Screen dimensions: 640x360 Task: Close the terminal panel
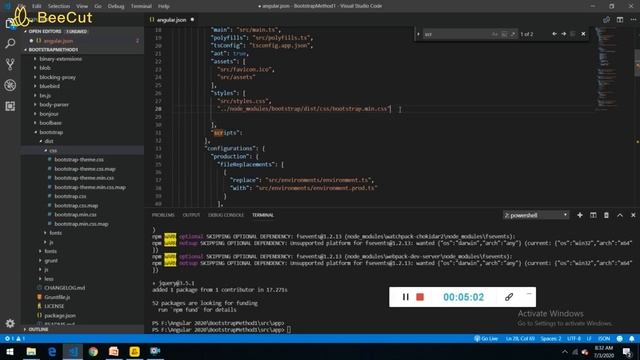pyautogui.click(x=633, y=215)
